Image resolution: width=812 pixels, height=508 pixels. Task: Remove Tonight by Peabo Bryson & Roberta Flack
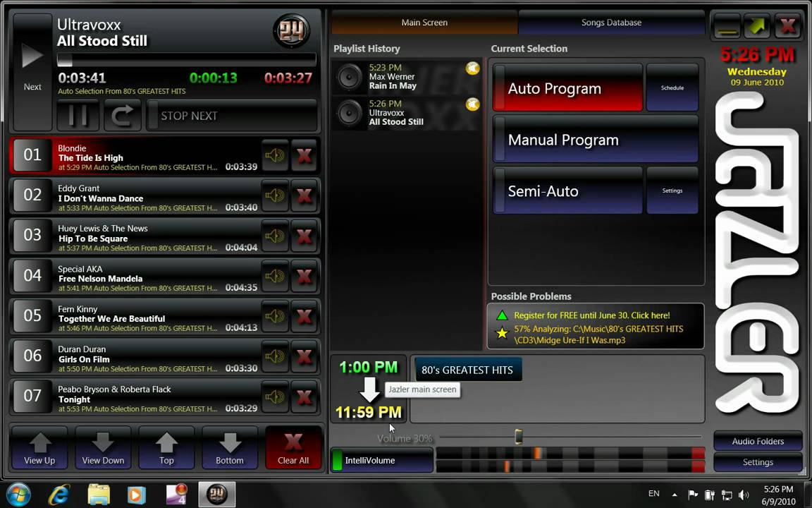coord(304,397)
